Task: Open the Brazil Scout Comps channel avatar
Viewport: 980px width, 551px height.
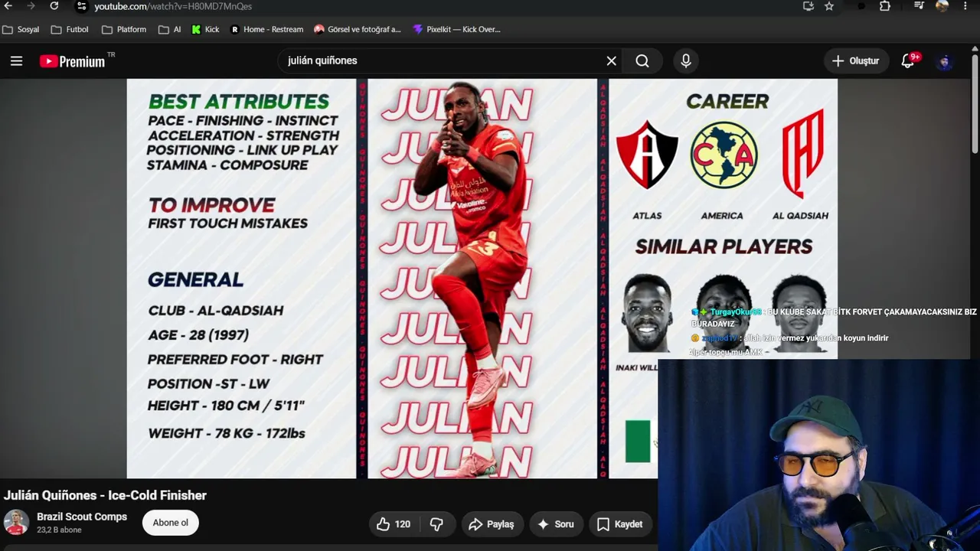Action: point(16,523)
